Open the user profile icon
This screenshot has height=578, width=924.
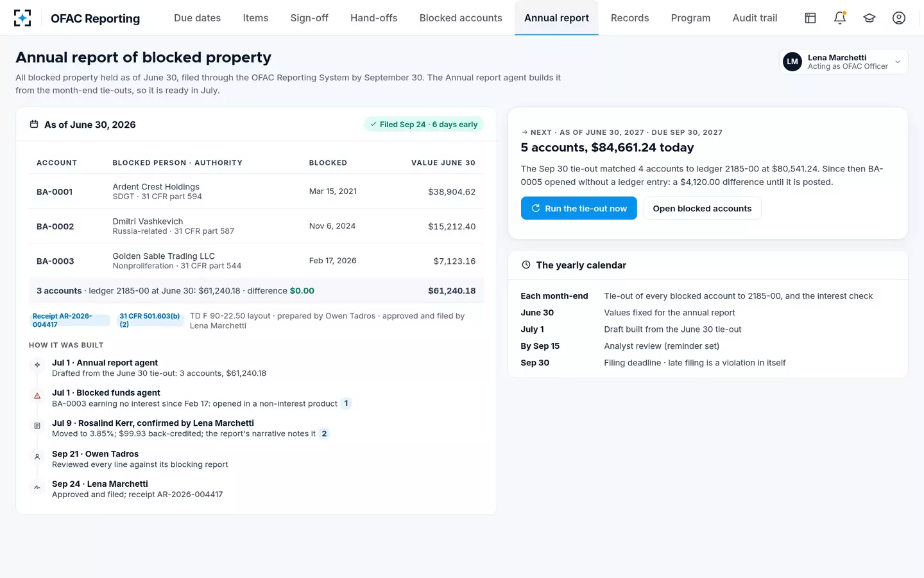pyautogui.click(x=899, y=18)
